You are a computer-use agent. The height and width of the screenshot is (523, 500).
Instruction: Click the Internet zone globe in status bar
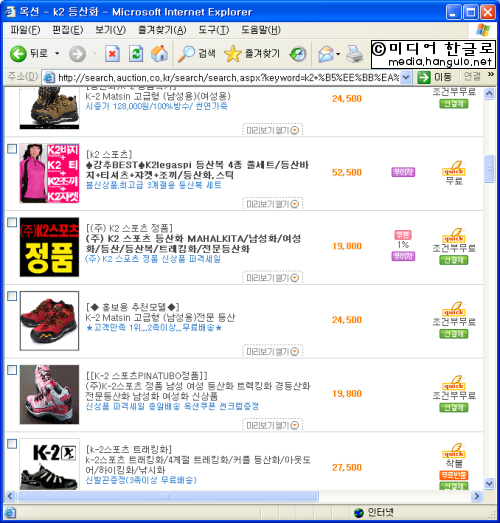[x=359, y=513]
